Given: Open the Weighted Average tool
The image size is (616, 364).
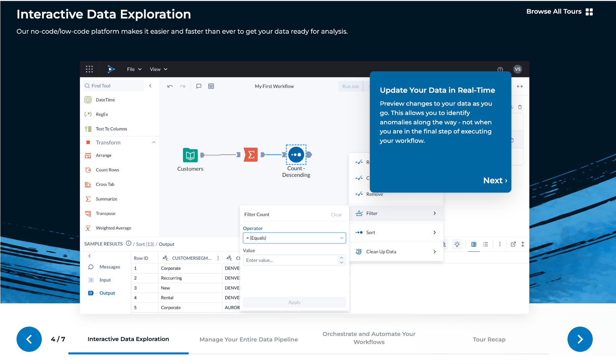Looking at the screenshot, I should point(113,228).
